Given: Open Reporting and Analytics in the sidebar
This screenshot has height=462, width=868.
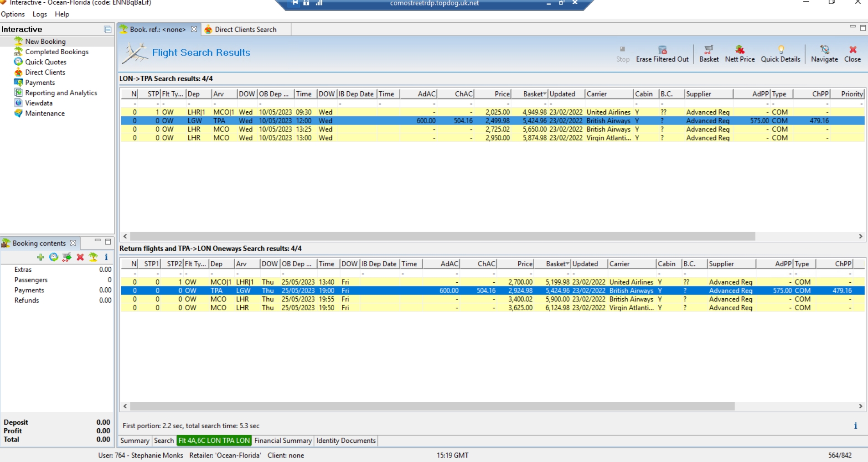Looking at the screenshot, I should [x=61, y=93].
